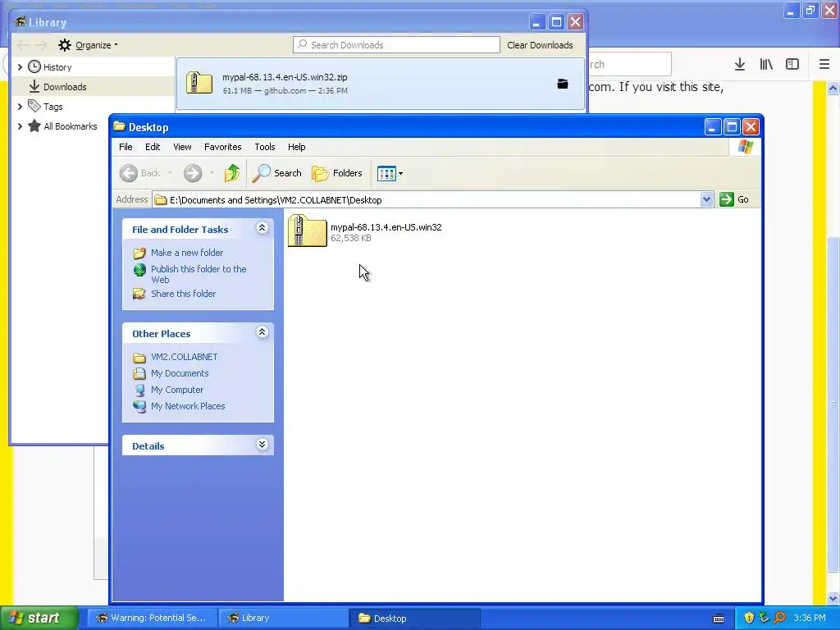
Task: Click the 3:36 PM system clock
Action: tap(810, 618)
